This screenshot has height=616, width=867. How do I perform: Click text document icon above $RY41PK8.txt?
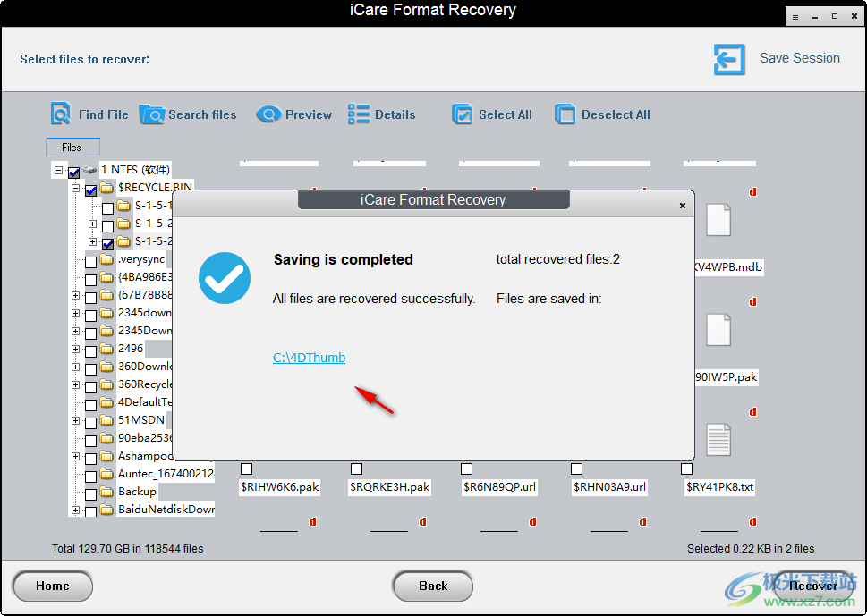(718, 440)
